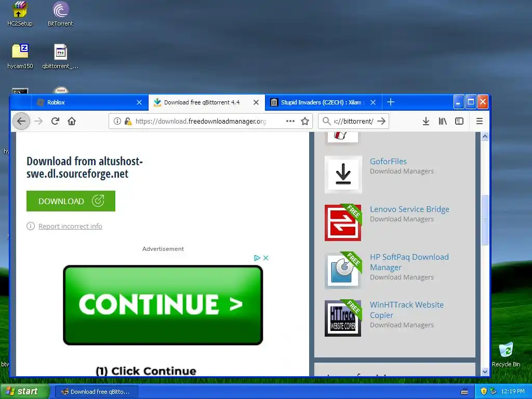Open the Lenovo Service Bridge link
Viewport: 532px width, 399px height.
point(409,209)
